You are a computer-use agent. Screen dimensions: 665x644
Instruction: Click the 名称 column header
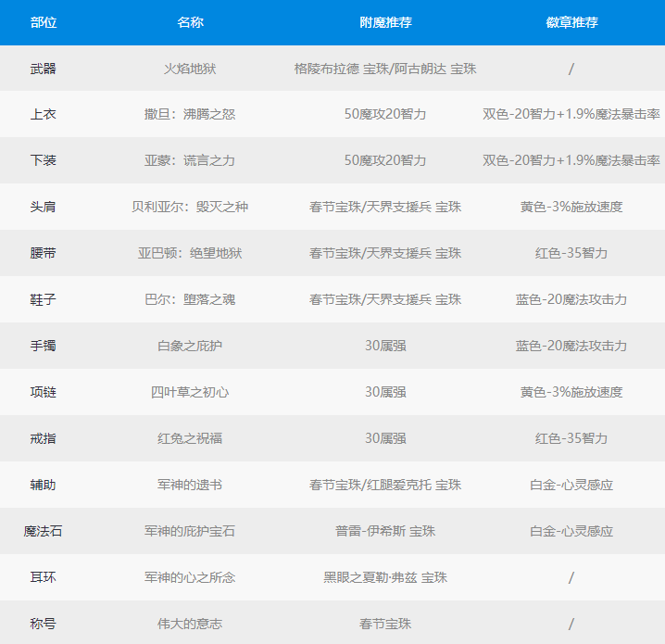pyautogui.click(x=190, y=22)
